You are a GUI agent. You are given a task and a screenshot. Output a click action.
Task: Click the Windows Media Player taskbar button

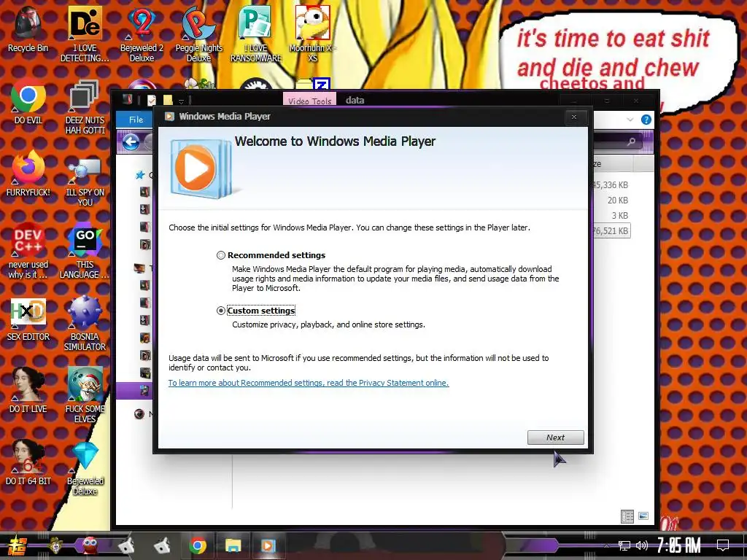click(268, 545)
